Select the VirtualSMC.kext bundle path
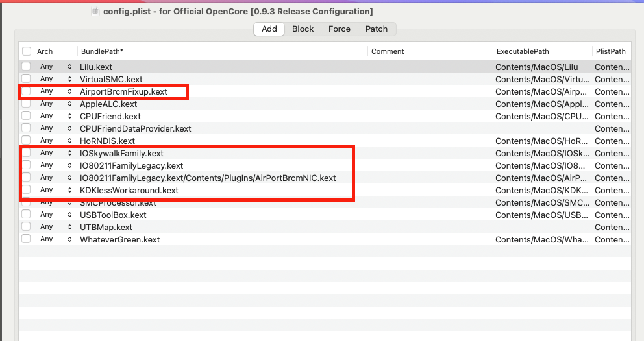 (111, 79)
